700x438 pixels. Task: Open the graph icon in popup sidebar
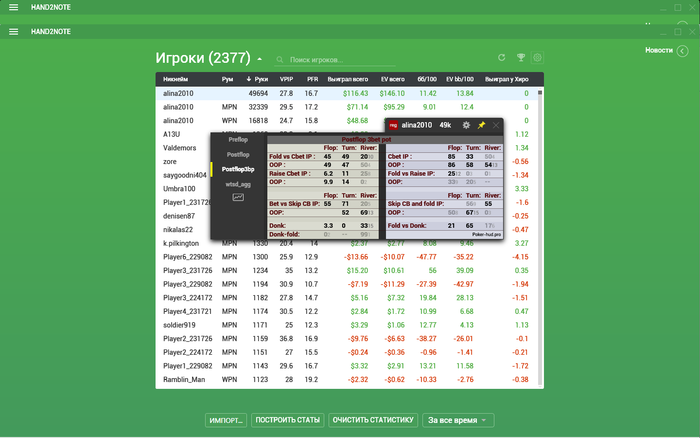click(x=238, y=197)
